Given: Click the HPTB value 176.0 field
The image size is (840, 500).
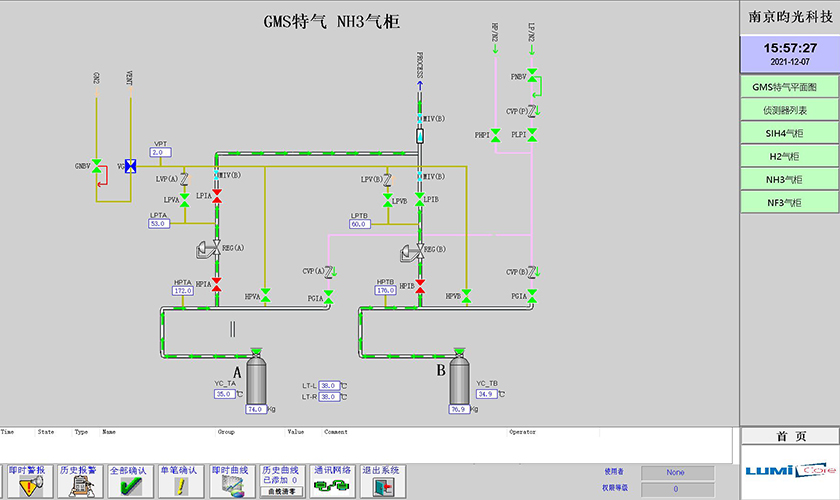Looking at the screenshot, I should (x=385, y=290).
